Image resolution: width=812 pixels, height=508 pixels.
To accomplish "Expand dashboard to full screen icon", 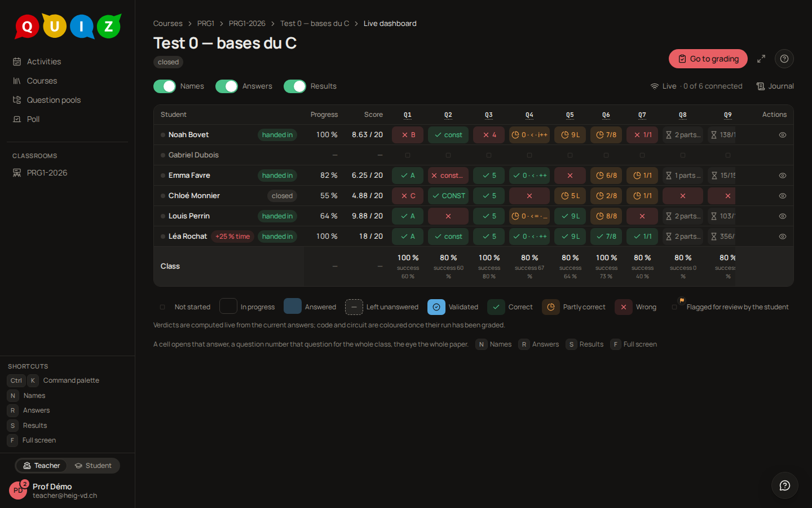I will (x=761, y=59).
